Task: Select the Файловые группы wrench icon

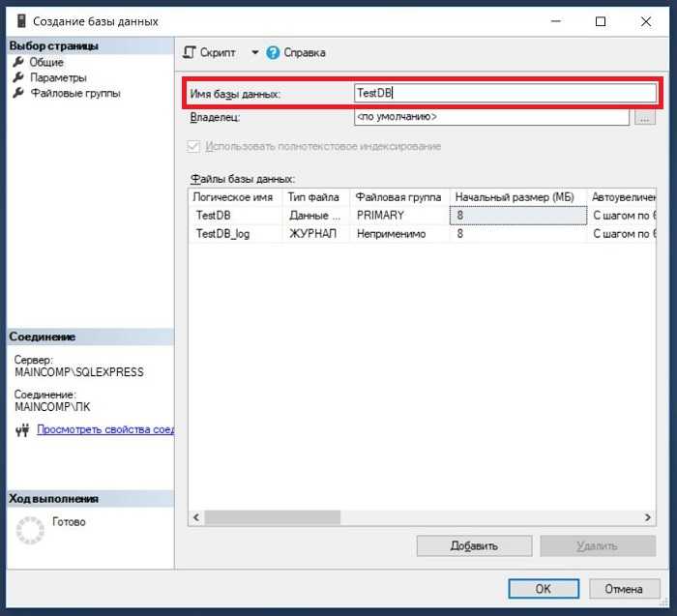Action: point(17,93)
